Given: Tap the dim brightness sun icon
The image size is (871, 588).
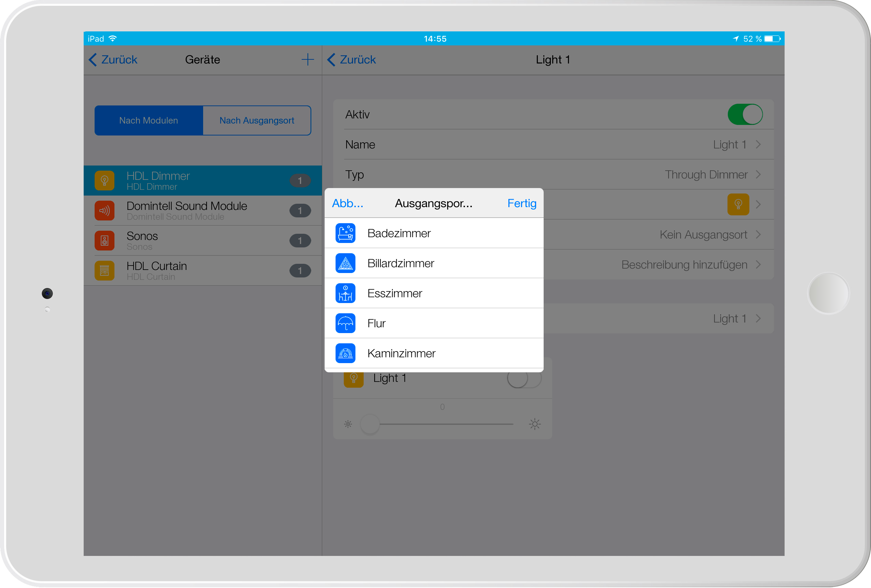Looking at the screenshot, I should (x=348, y=424).
